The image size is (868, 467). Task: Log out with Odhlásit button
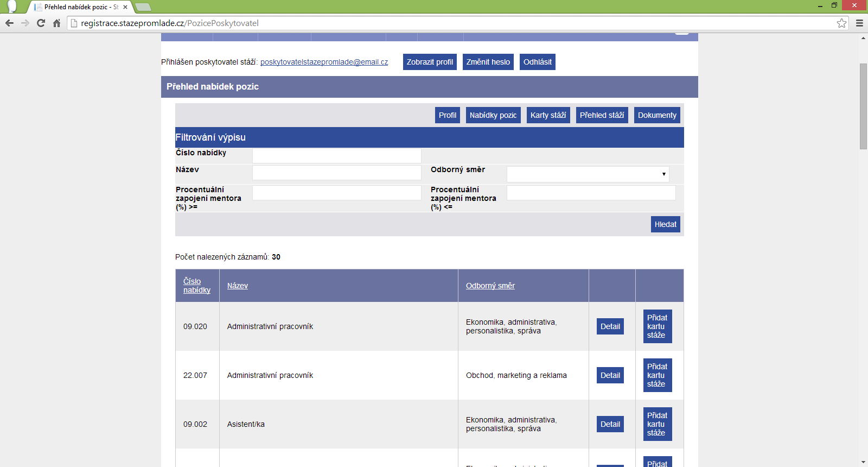(538, 62)
